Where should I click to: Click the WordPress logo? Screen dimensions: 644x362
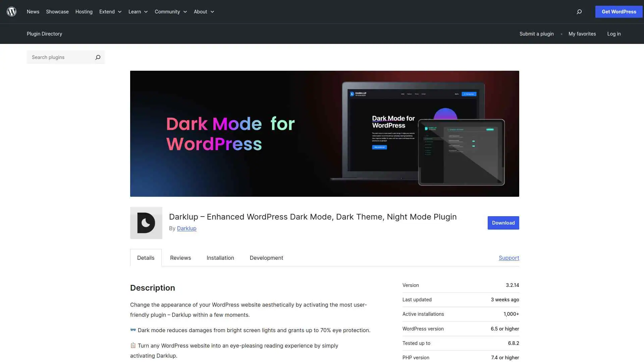(11, 12)
